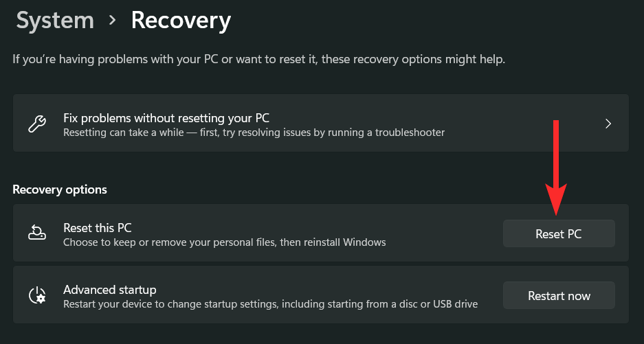
Task: Click the breadcrumb separator chevron
Action: pyautogui.click(x=113, y=21)
